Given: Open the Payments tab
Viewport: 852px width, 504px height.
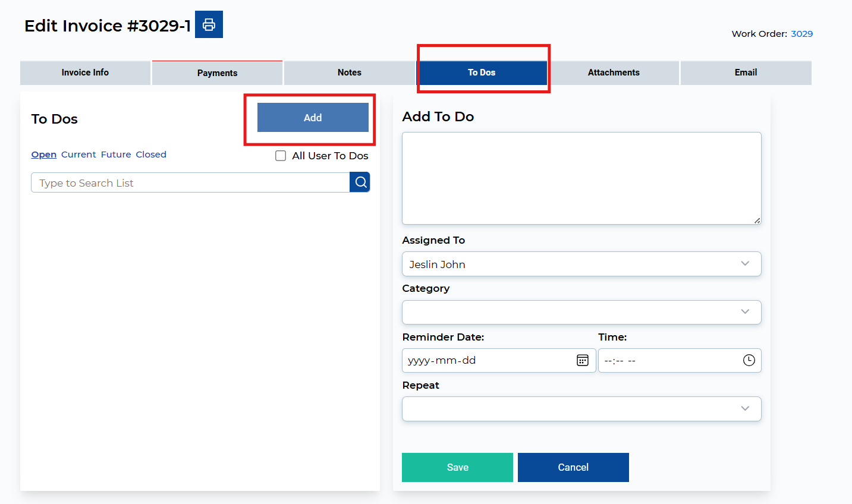Looking at the screenshot, I should point(217,73).
